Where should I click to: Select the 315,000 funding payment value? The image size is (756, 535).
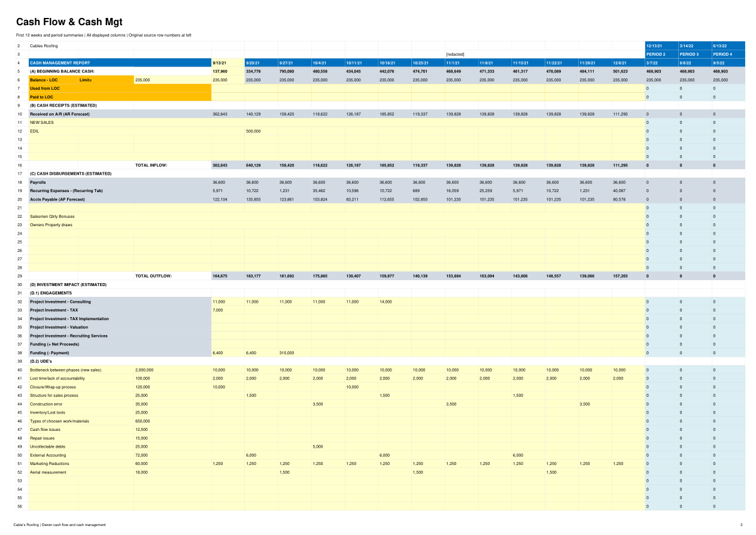coord(287,352)
